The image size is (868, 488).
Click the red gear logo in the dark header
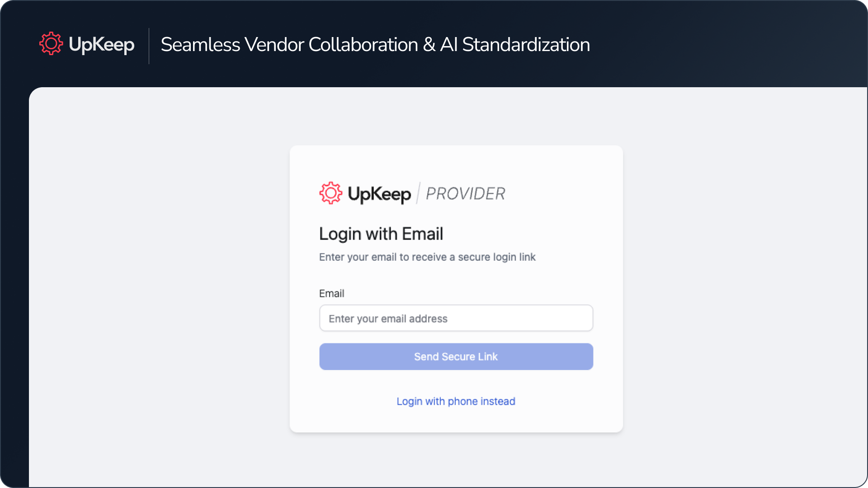coord(51,44)
